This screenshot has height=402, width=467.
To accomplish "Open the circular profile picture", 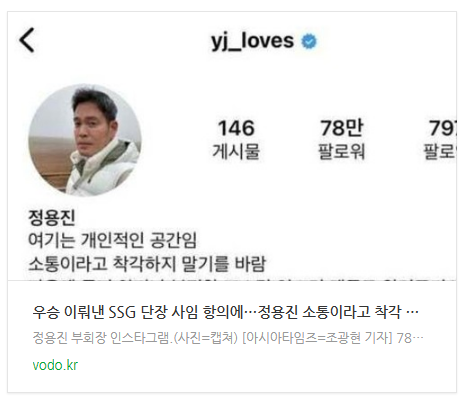I will coord(85,140).
